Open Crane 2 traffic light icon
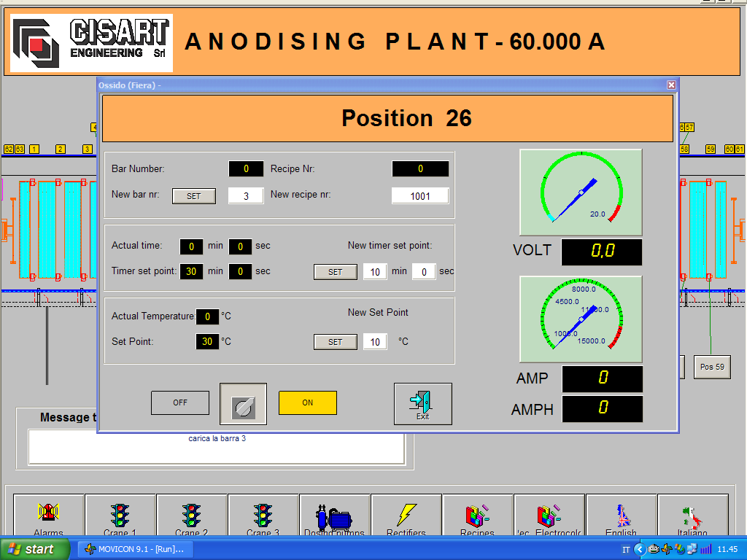The height and width of the screenshot is (560, 747). click(x=192, y=516)
